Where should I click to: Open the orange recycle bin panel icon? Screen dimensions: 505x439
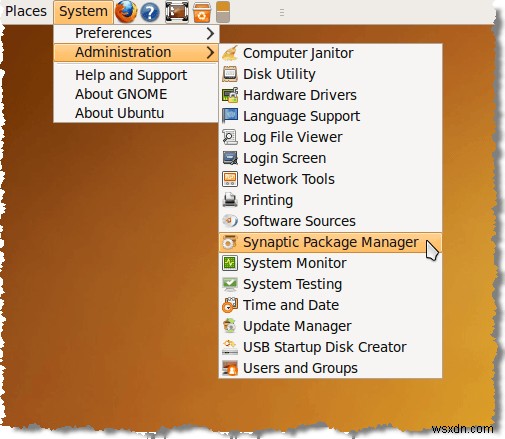(x=202, y=13)
